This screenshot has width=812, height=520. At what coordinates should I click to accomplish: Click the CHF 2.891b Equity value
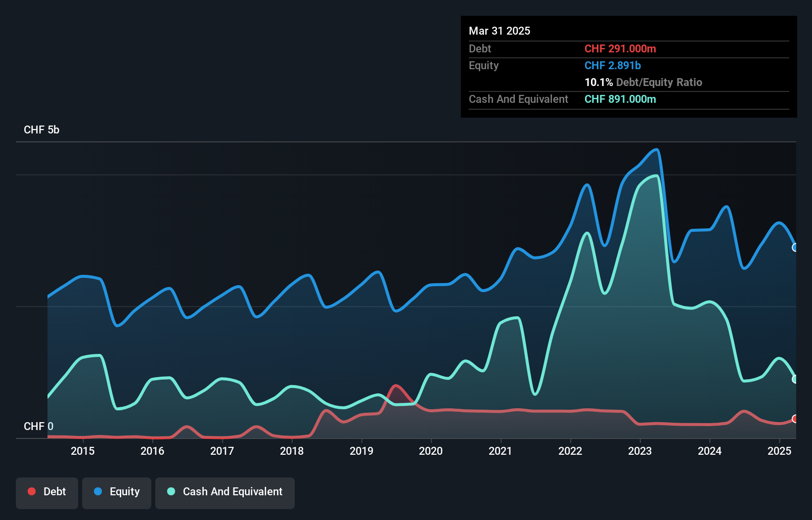(613, 65)
